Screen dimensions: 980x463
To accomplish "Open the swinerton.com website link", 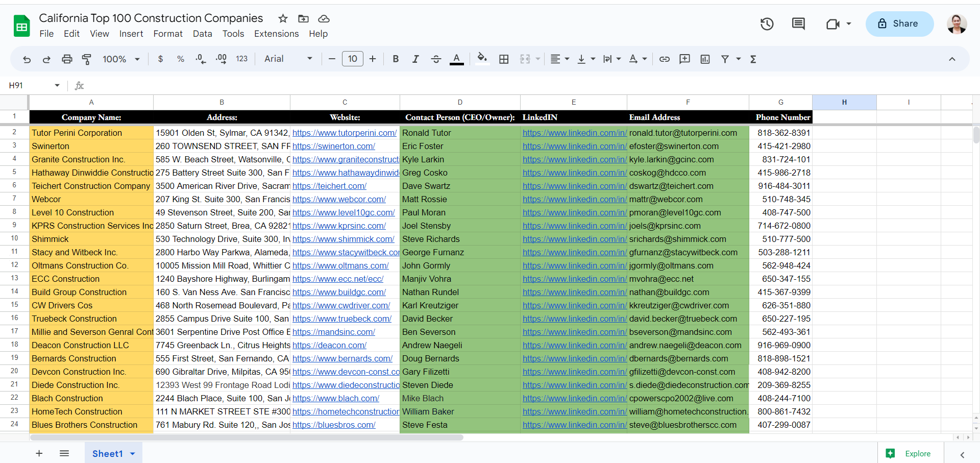I will point(334,146).
